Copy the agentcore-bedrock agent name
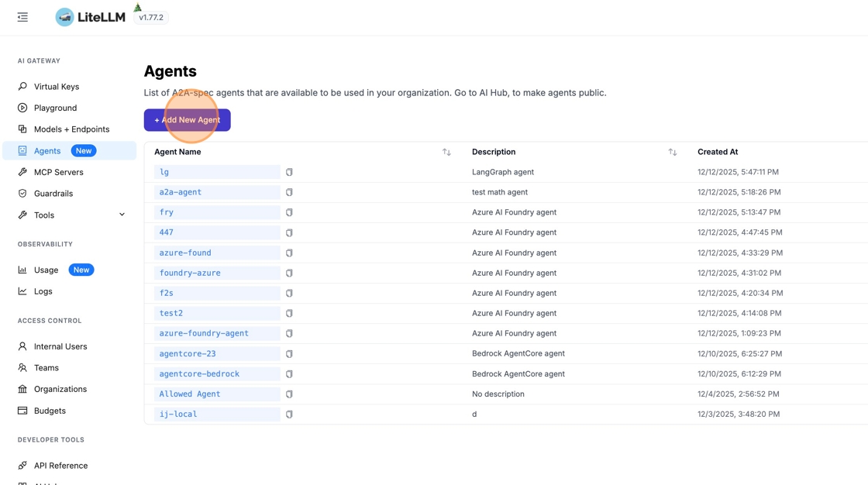Image resolution: width=868 pixels, height=485 pixels. pos(289,374)
